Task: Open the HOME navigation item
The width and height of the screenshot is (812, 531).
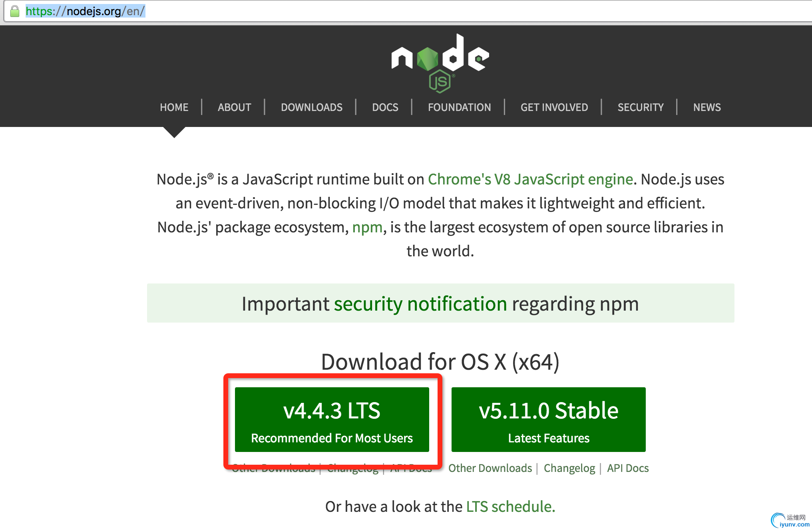Action: coord(174,107)
